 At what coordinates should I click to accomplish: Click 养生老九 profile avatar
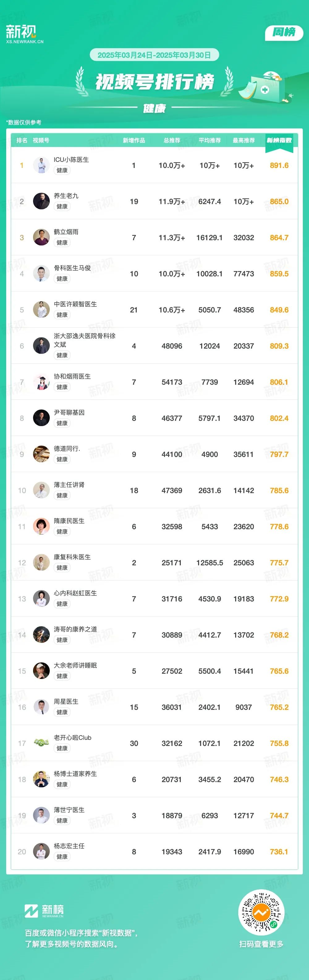(41, 201)
